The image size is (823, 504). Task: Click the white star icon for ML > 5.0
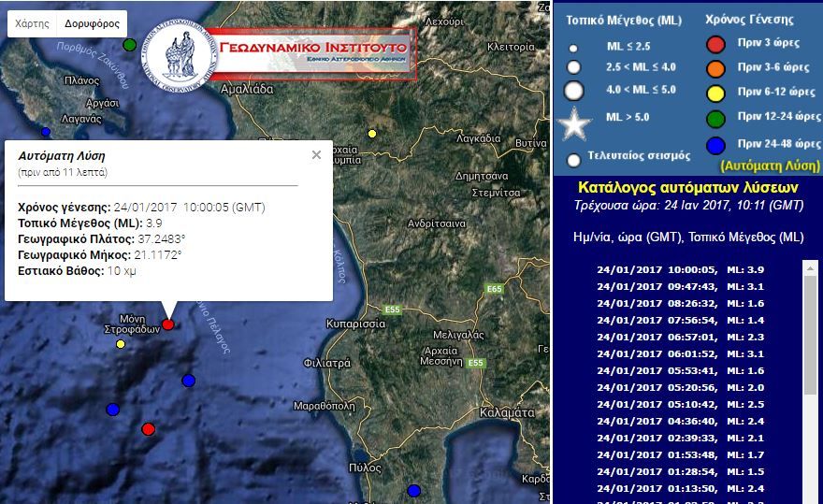574,122
